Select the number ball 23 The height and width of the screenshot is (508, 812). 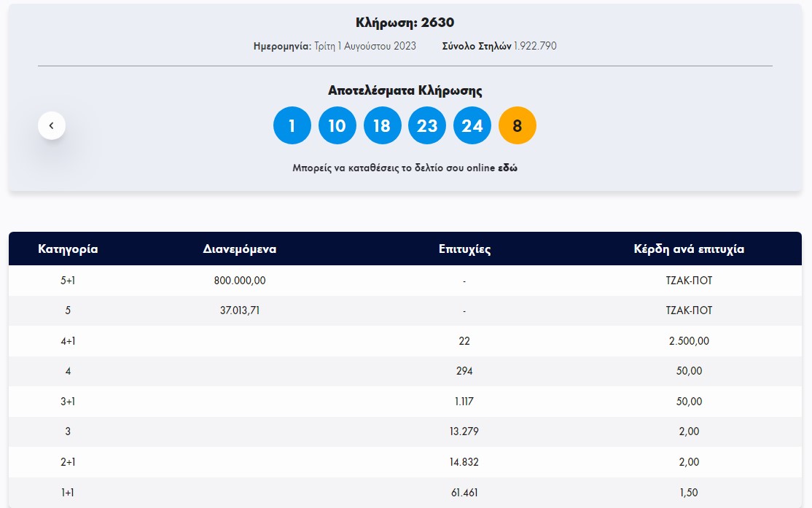(427, 125)
